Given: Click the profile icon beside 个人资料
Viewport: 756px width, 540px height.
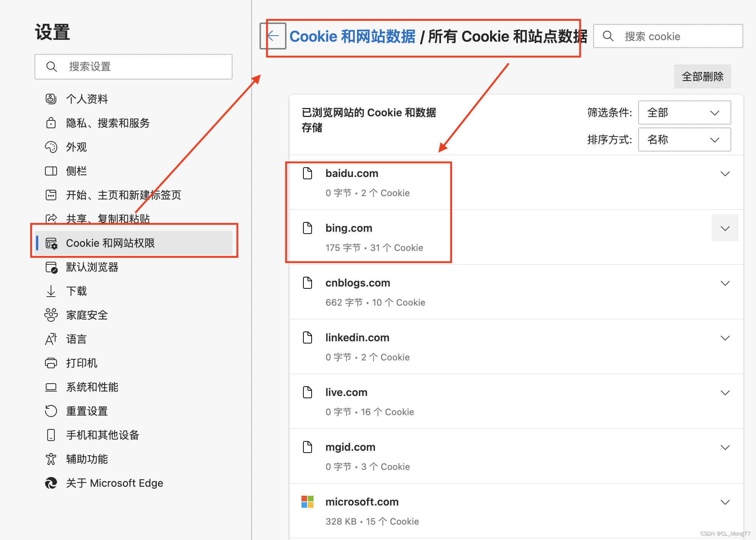Looking at the screenshot, I should click(x=51, y=99).
